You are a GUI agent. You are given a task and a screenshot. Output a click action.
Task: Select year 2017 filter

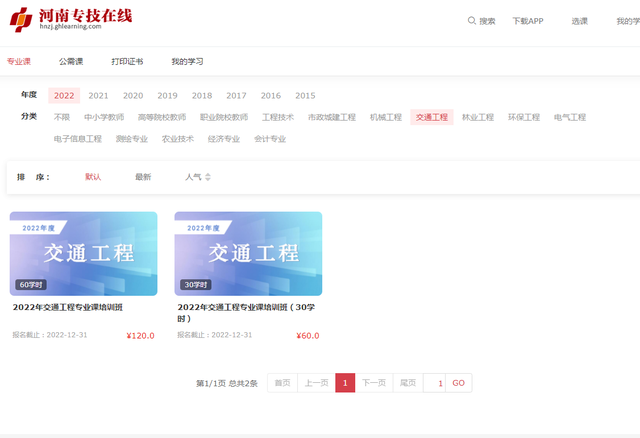click(236, 96)
